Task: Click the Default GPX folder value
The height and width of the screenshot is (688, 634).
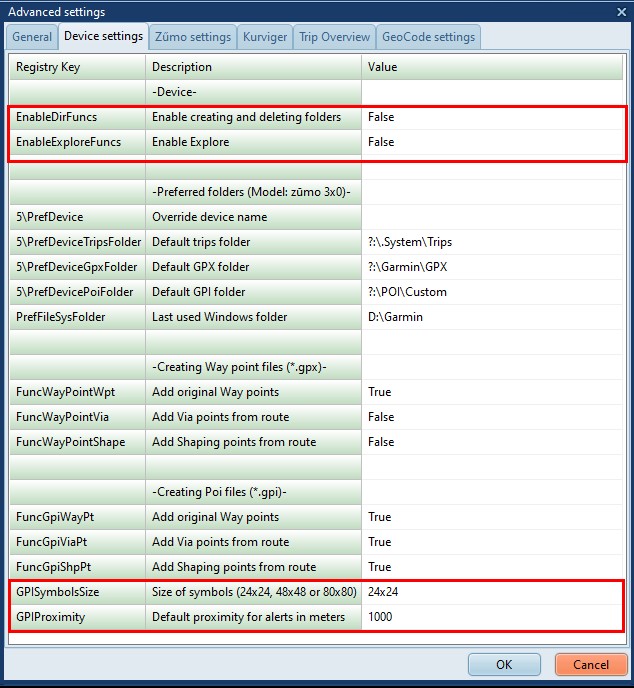Action: click(x=492, y=267)
